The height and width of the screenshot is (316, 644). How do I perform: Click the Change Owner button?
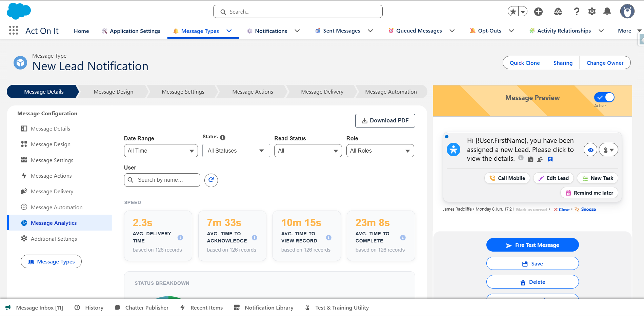tap(605, 63)
